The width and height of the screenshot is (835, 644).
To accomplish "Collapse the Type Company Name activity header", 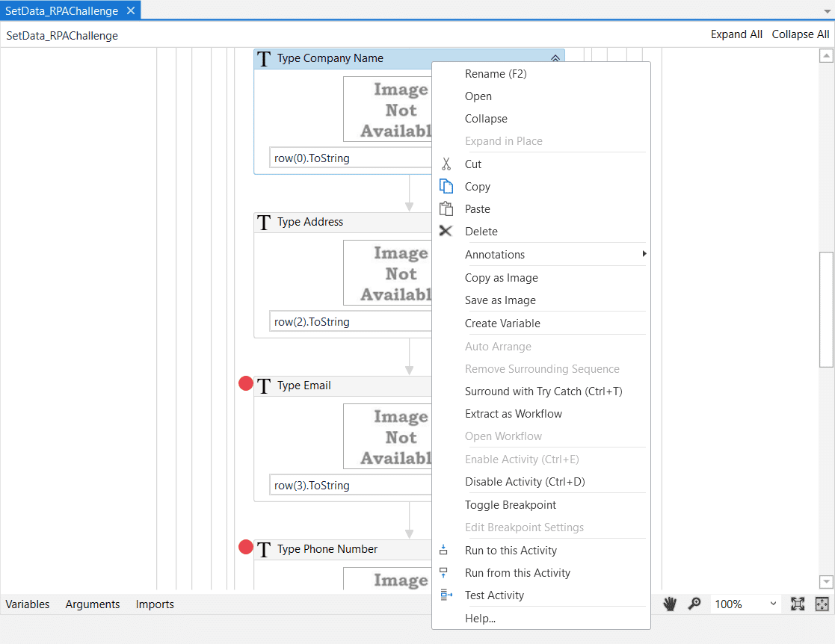I will point(555,58).
